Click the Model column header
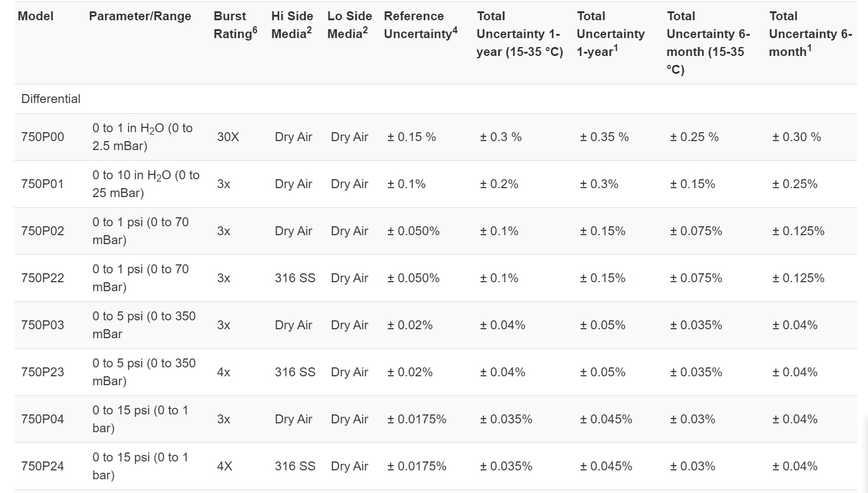The image size is (868, 493). pyautogui.click(x=36, y=16)
